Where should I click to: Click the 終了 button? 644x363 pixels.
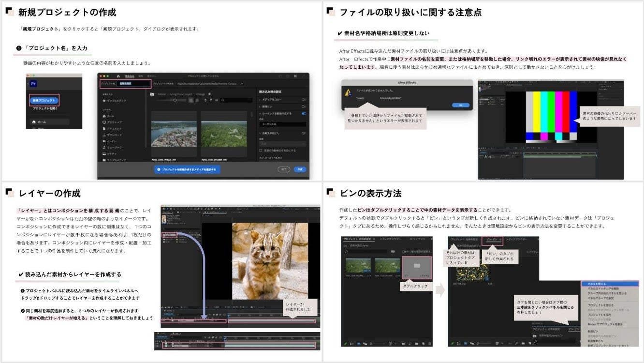coord(284,169)
